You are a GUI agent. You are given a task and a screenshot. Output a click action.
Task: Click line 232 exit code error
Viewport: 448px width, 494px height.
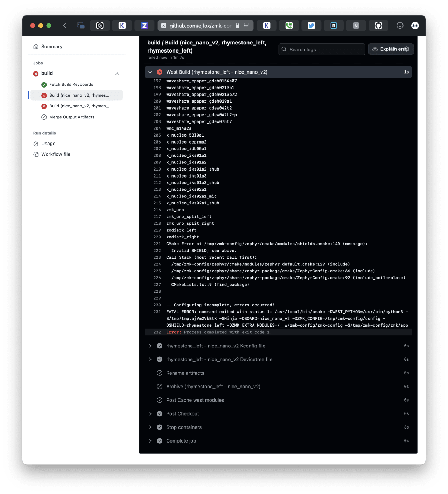[x=218, y=332]
